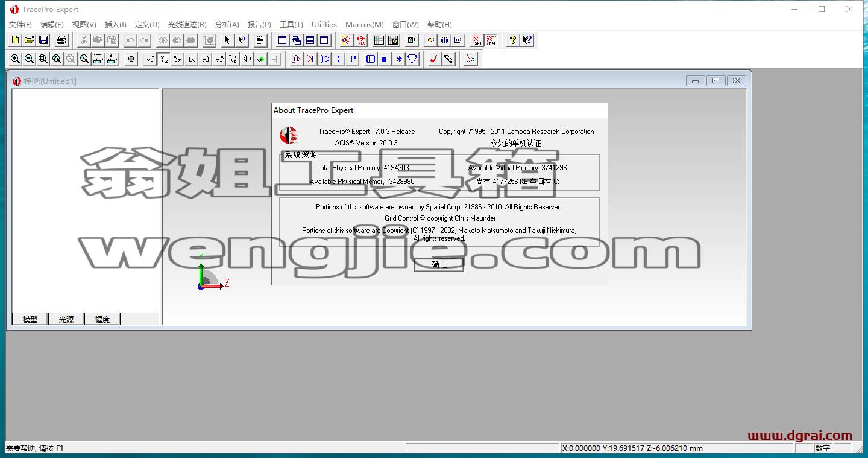Click the ruler measure tool icon

pos(448,59)
